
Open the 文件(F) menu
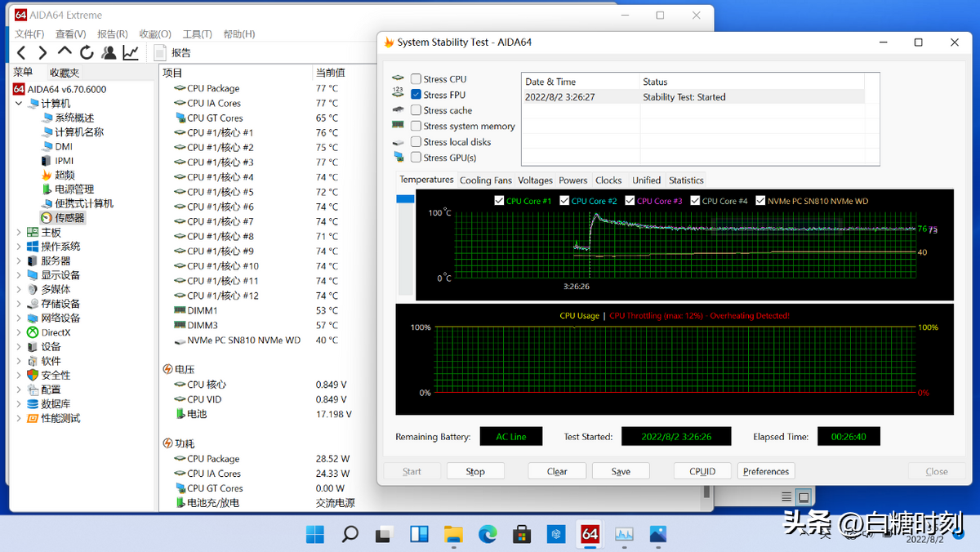29,34
